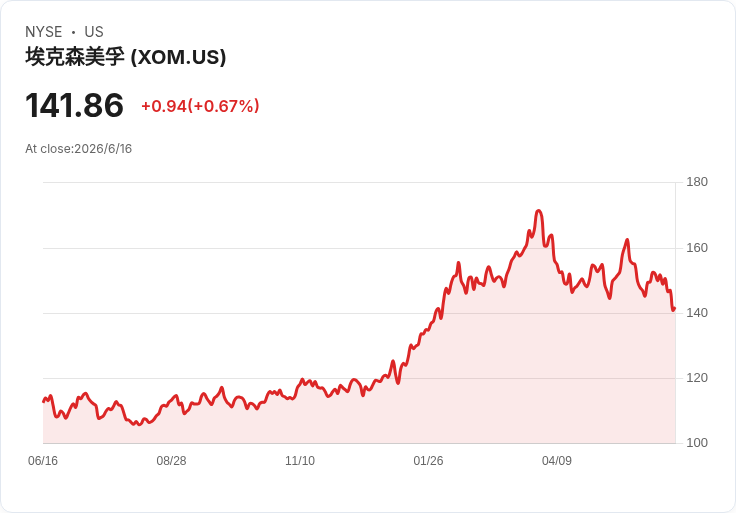736x513 pixels.
Task: Click the latest endpoint dot on the price line
Action: click(674, 309)
